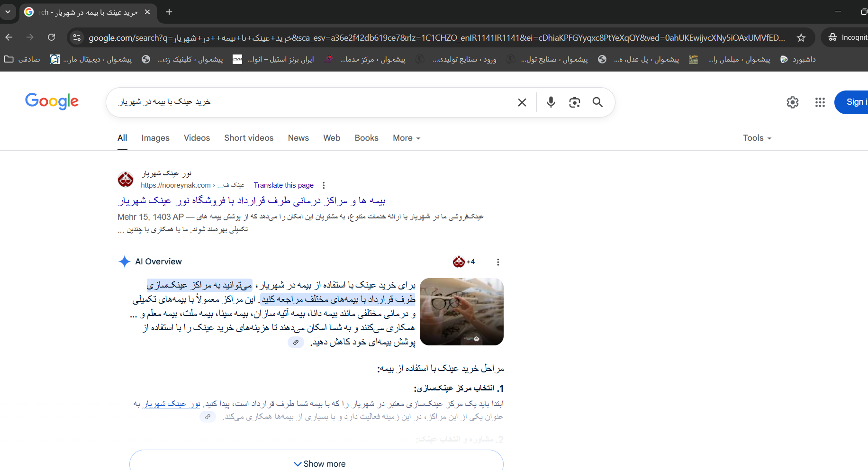Open bookmark پیشخوان پل عدل
Image resolution: width=868 pixels, height=470 pixels.
pos(639,59)
